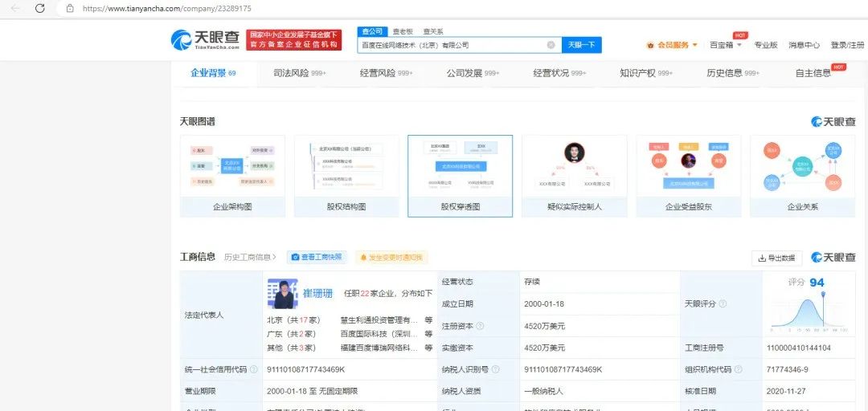Viewport: 868px width, 411px height.
Task: Switch to the 历史信息 tab
Action: tap(733, 73)
